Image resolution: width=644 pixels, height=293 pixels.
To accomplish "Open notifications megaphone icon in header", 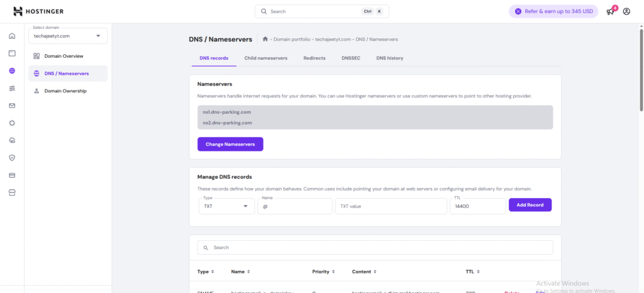I will pyautogui.click(x=609, y=11).
